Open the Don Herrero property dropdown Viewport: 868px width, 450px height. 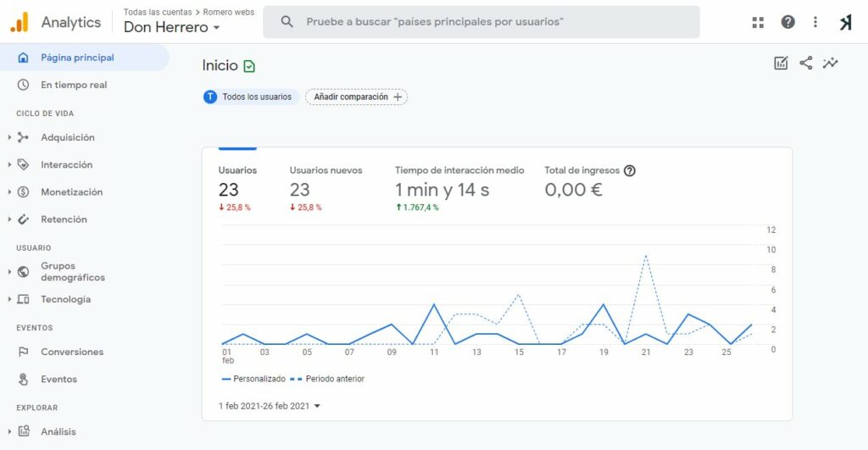click(172, 27)
